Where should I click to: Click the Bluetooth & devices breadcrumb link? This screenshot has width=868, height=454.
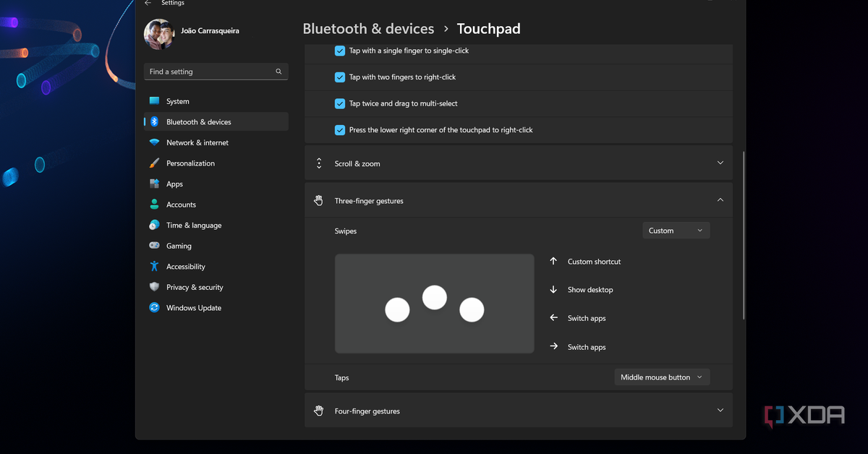click(x=368, y=29)
